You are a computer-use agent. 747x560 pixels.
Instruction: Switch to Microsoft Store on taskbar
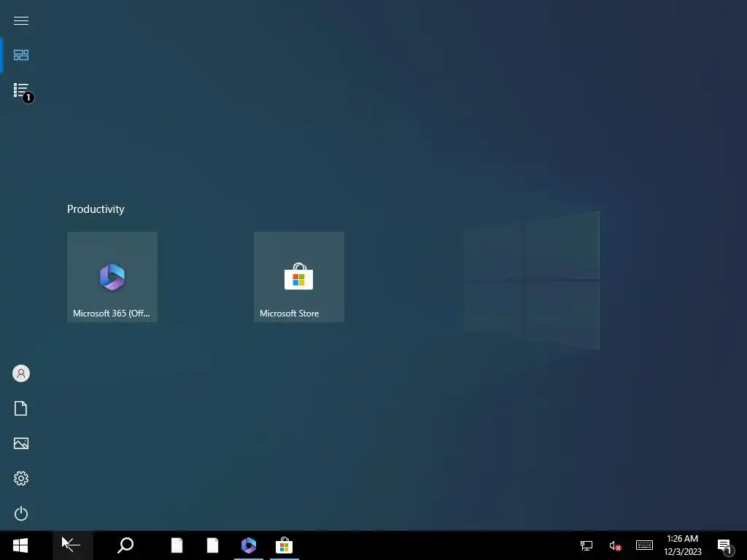pos(285,545)
